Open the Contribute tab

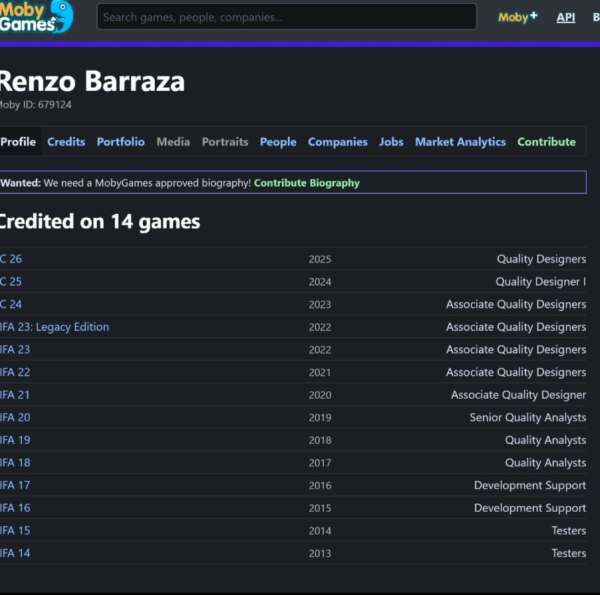[x=546, y=142]
